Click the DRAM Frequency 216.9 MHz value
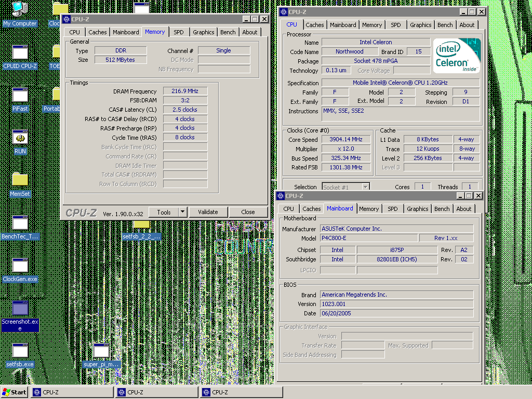This screenshot has width=532, height=399. tap(185, 91)
